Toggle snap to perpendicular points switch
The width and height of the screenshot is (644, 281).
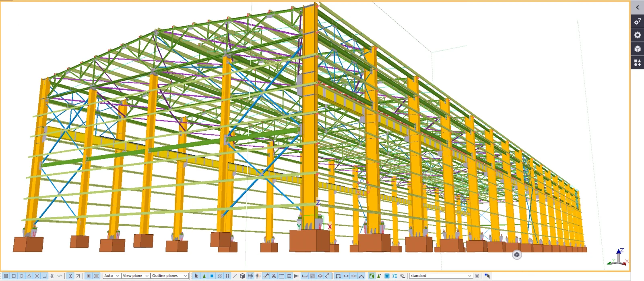click(x=45, y=276)
